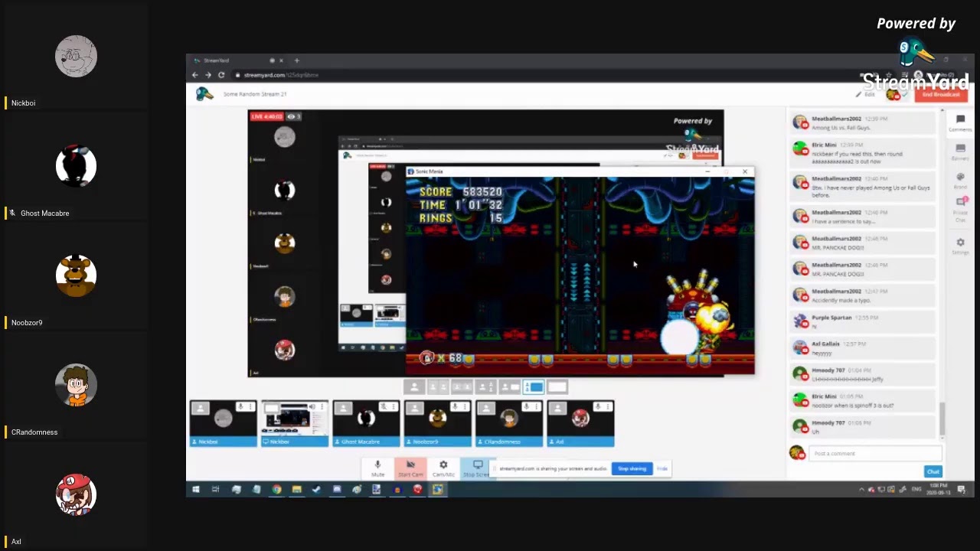Viewport: 980px width, 551px height.
Task: Go forward in the Chrome browser
Action: 207,75
